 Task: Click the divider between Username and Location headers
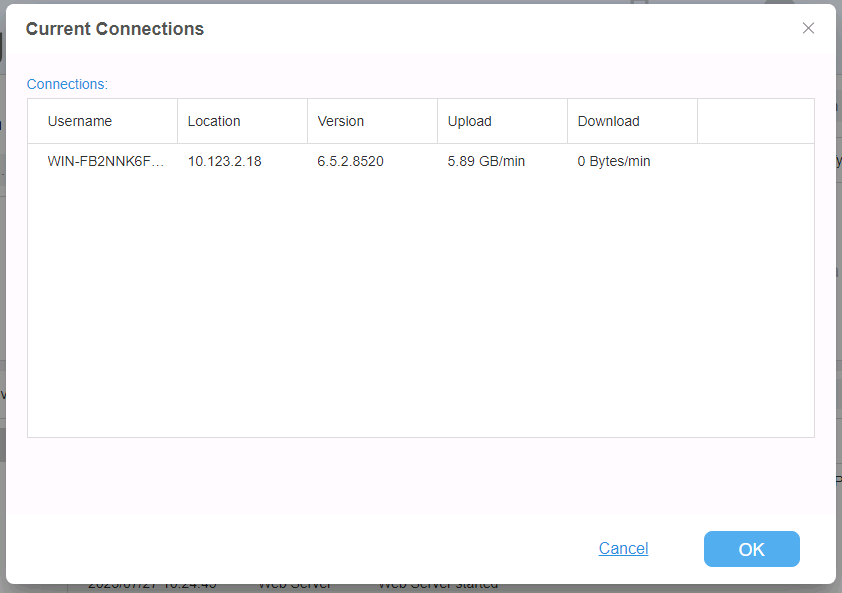tap(177, 121)
